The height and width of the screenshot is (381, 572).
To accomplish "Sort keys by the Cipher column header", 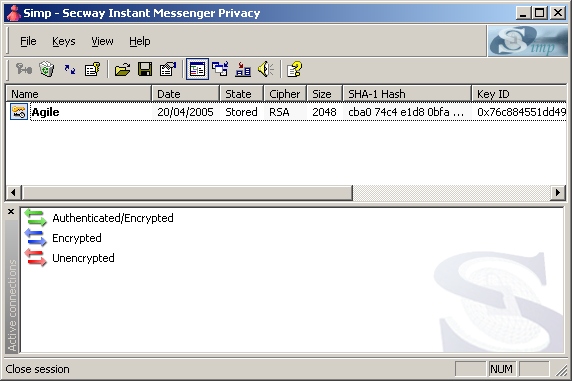I will [x=285, y=94].
